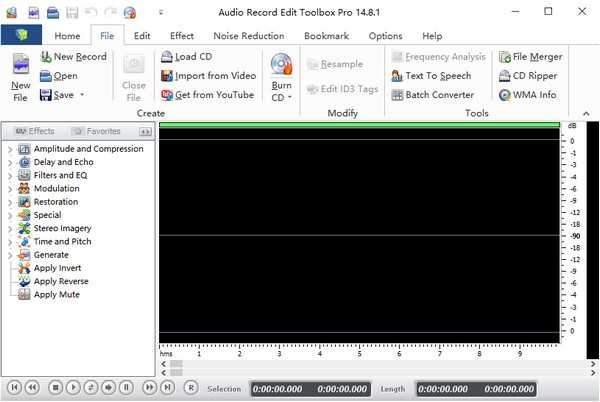Expand the Delay and Echo category
The height and width of the screenshot is (402, 600).
coord(10,162)
